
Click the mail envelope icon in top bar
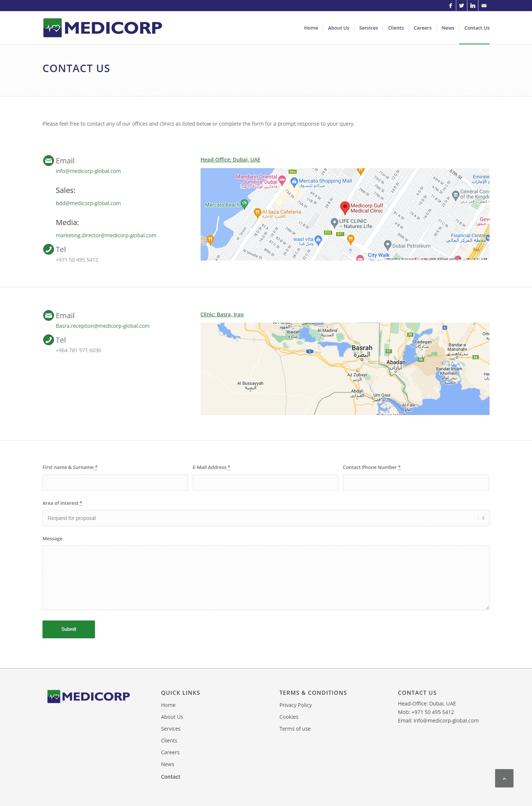(484, 6)
